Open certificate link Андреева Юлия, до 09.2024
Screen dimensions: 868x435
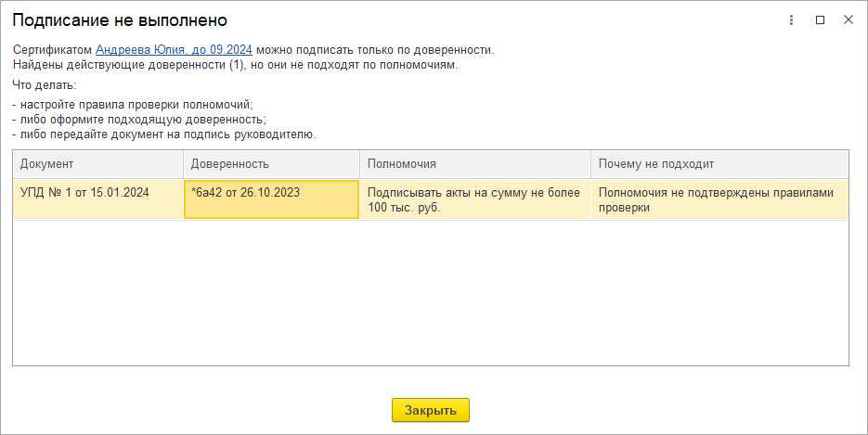pyautogui.click(x=174, y=49)
